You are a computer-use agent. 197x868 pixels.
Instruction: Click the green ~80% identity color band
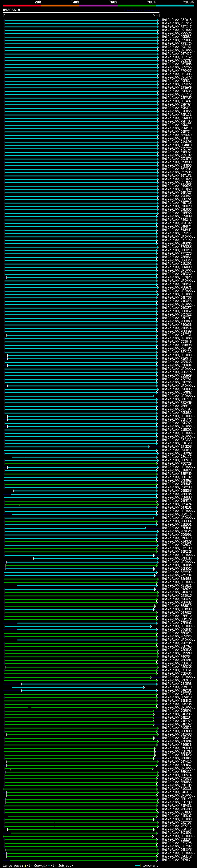tap(137, 6)
